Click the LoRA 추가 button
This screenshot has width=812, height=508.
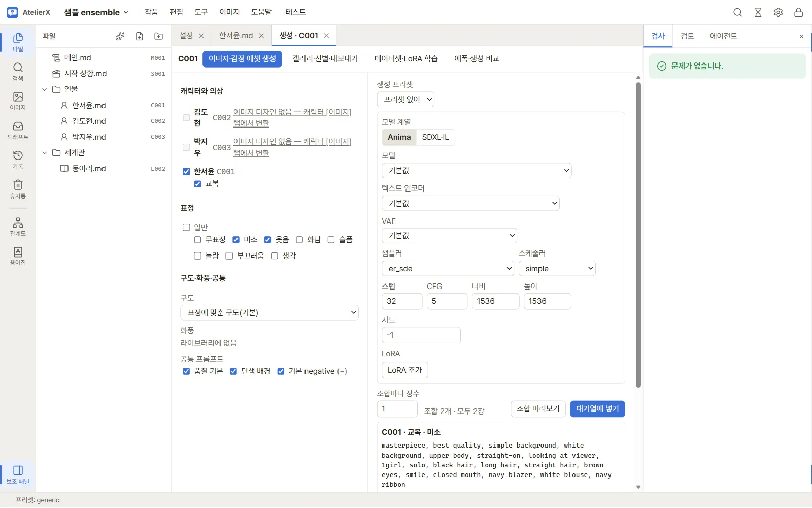pyautogui.click(x=404, y=370)
